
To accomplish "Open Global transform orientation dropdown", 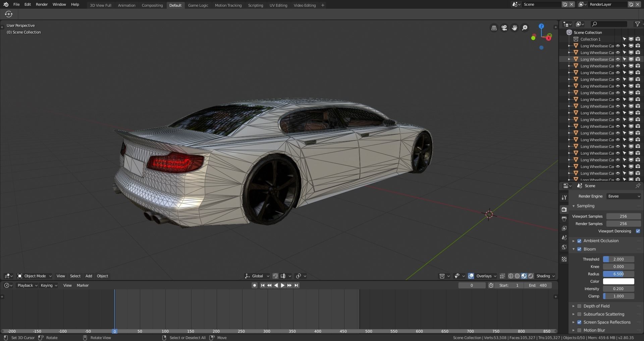I will point(257,276).
